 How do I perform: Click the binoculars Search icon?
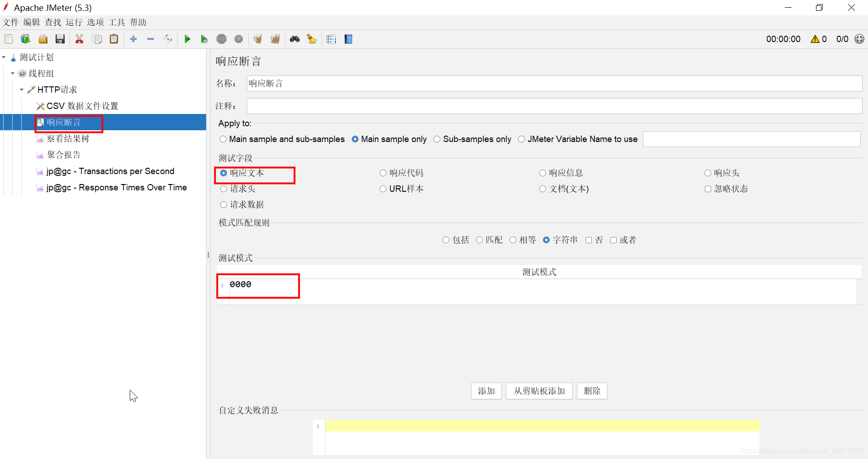(295, 39)
